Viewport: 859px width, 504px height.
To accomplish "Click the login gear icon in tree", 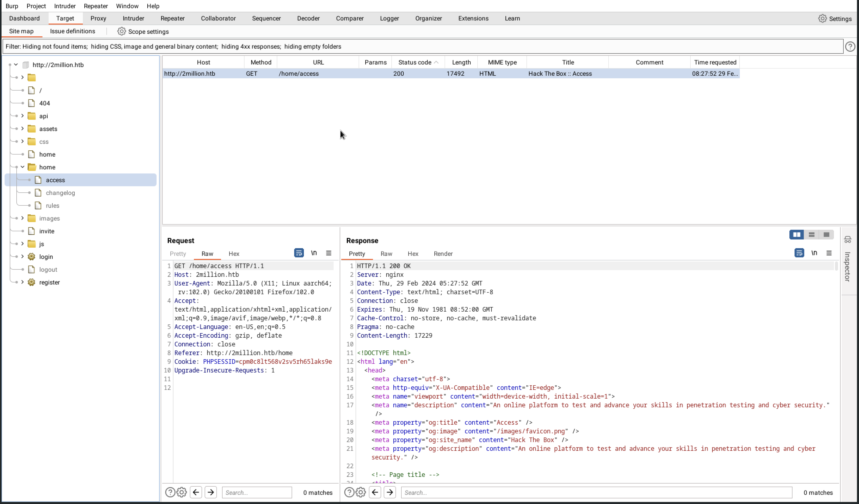I will [31, 257].
